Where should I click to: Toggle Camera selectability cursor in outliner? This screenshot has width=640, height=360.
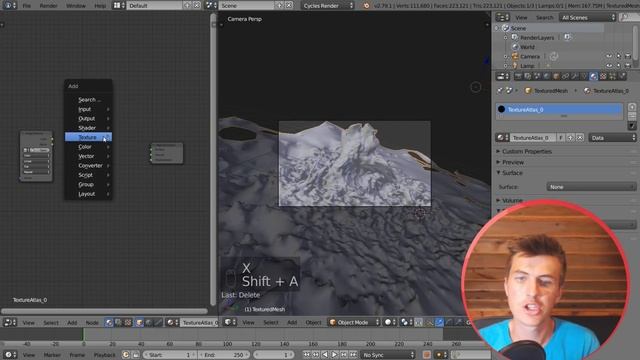tap(618, 56)
